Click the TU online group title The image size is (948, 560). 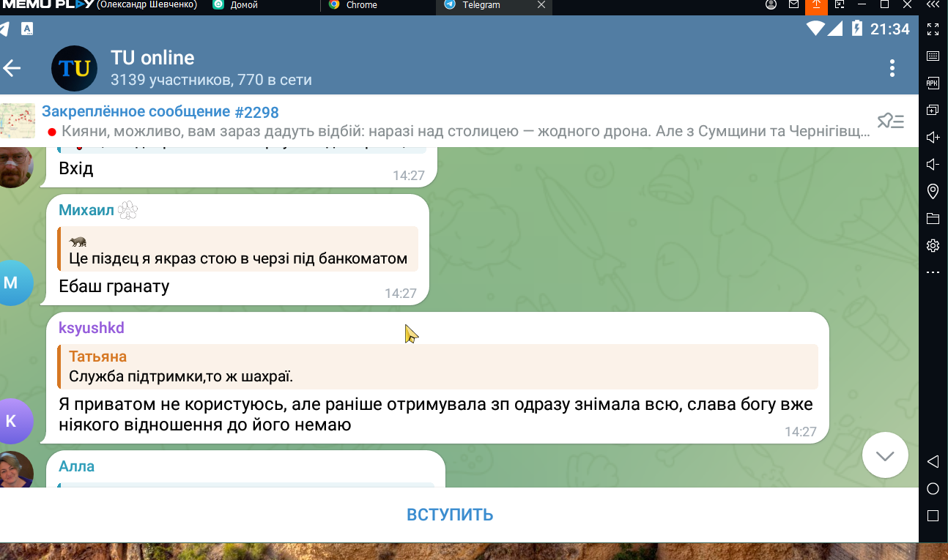click(152, 58)
